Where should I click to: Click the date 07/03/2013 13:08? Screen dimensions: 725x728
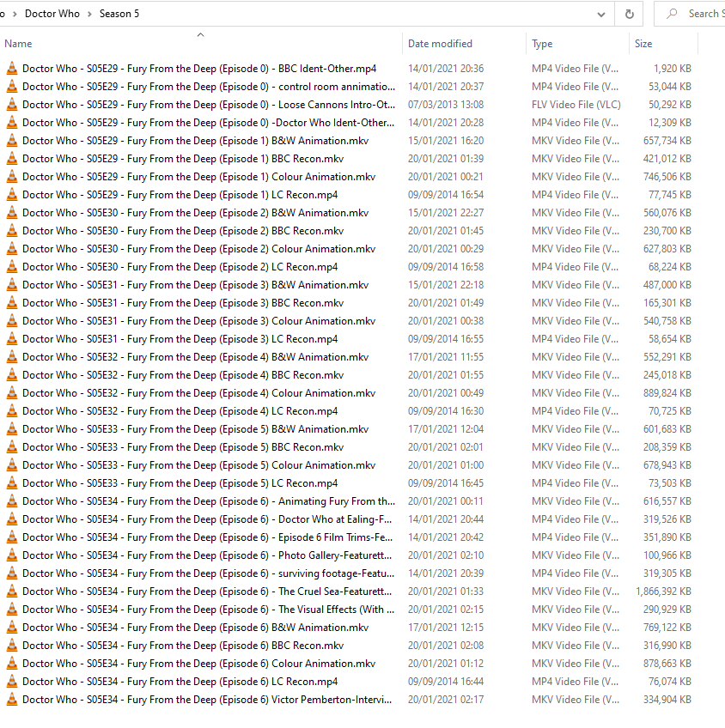pos(446,105)
